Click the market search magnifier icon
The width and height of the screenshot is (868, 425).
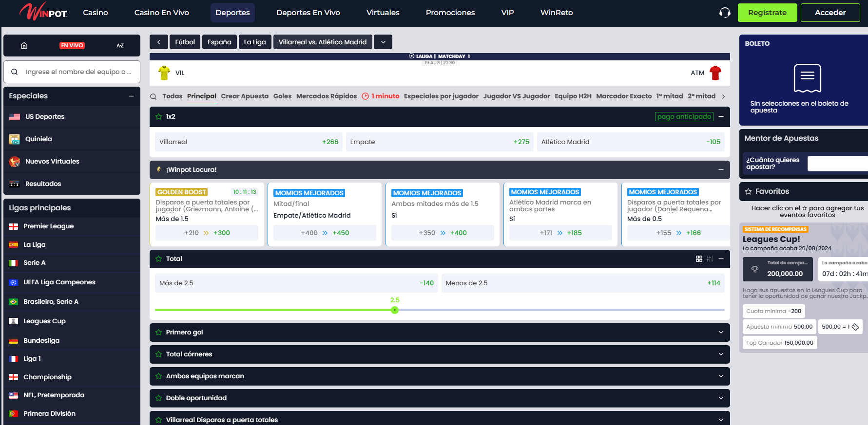(154, 96)
